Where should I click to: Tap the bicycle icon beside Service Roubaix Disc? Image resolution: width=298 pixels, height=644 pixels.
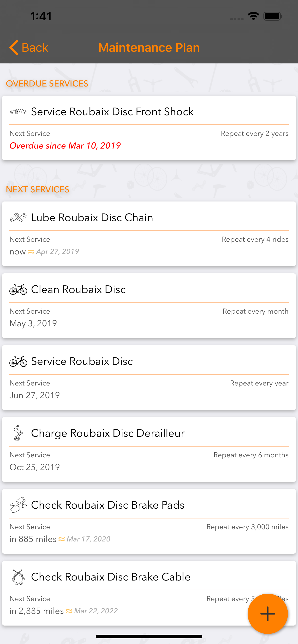coord(18,361)
